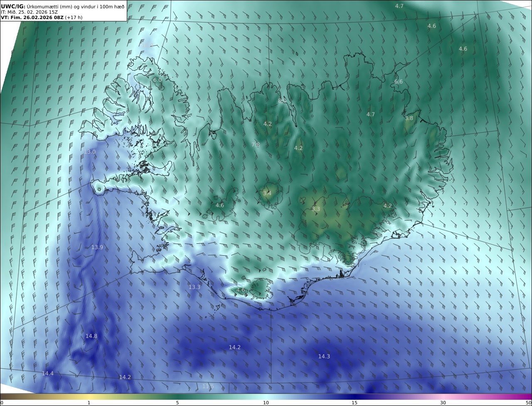Click the 11.6 value above the colour bar

pos(208,386)
